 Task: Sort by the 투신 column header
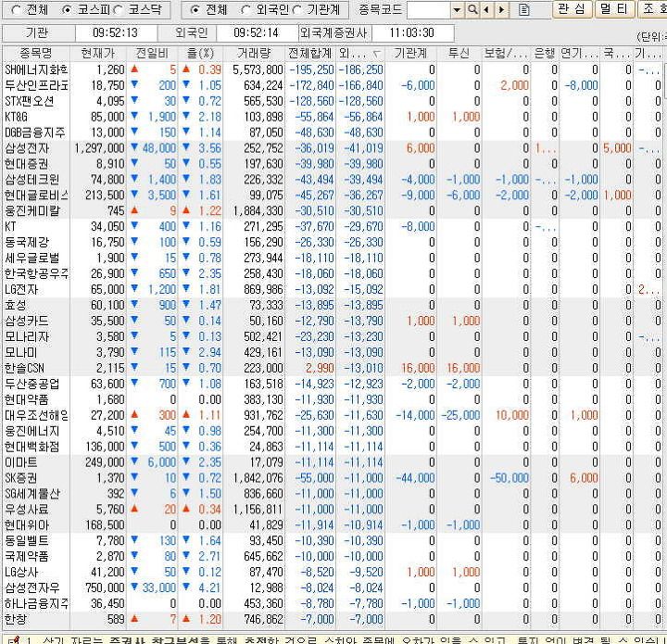click(459, 54)
